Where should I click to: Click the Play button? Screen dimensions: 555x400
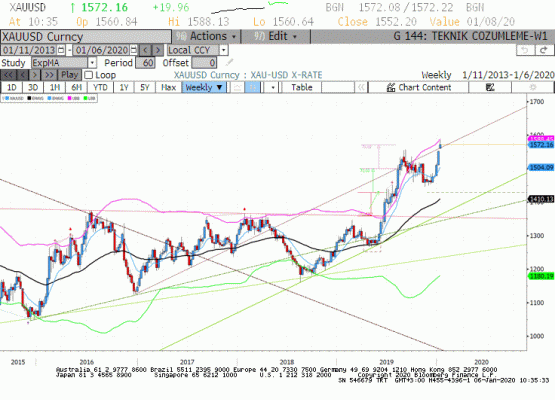click(x=69, y=75)
